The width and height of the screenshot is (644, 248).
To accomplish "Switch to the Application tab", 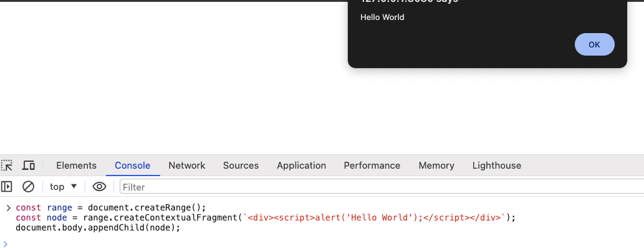I will [x=302, y=166].
